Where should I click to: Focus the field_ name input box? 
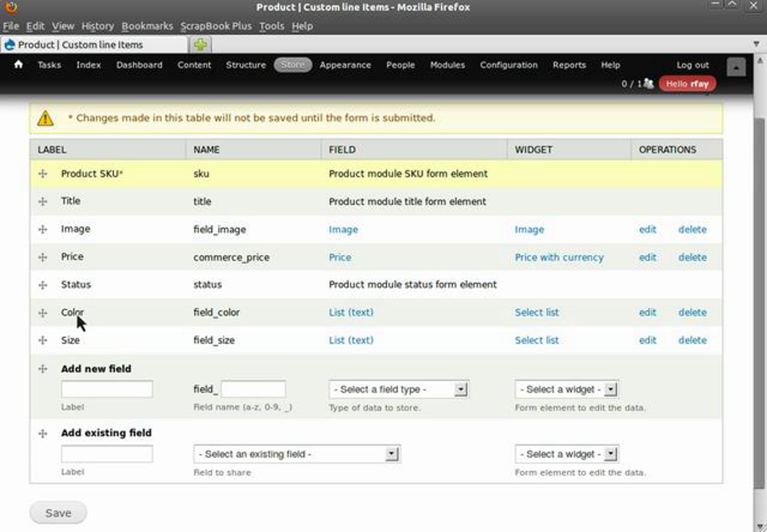pyautogui.click(x=253, y=389)
